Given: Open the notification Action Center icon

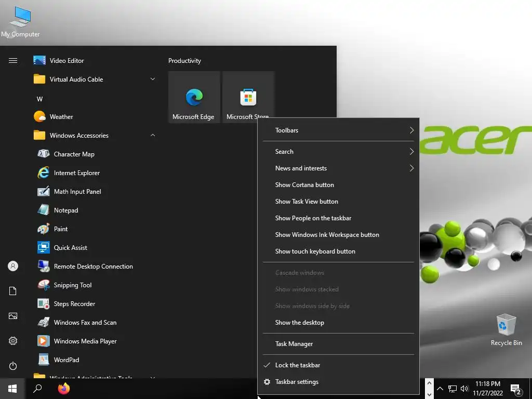Looking at the screenshot, I should click(x=516, y=390).
